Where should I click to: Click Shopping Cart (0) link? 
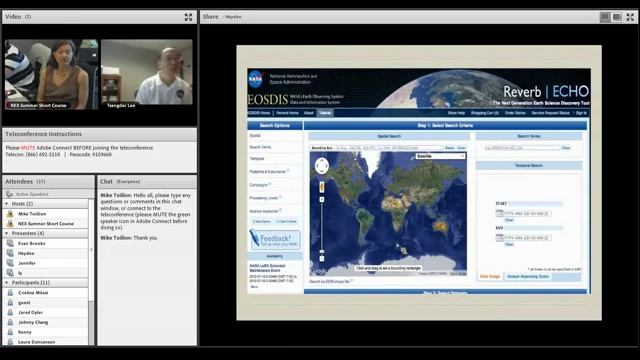point(485,113)
